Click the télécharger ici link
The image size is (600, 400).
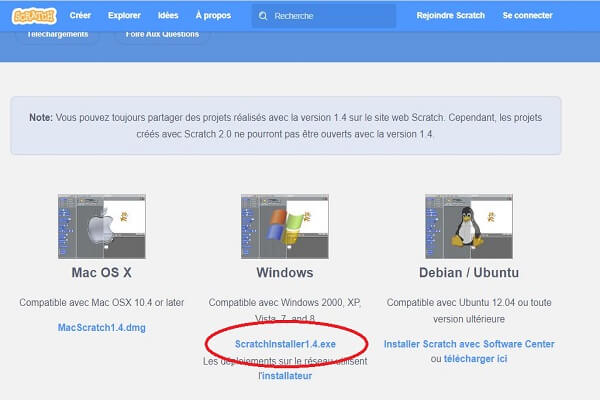(476, 359)
